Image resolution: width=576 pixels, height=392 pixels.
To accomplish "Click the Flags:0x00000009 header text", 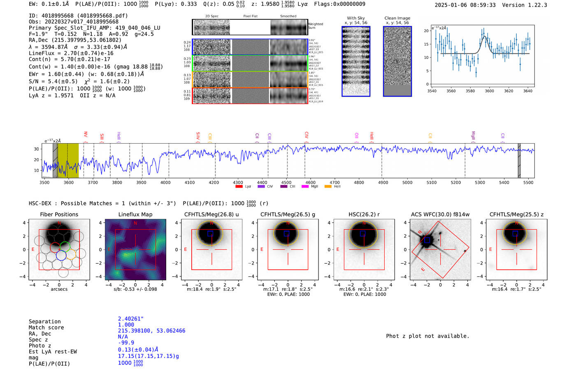I will [x=339, y=4].
